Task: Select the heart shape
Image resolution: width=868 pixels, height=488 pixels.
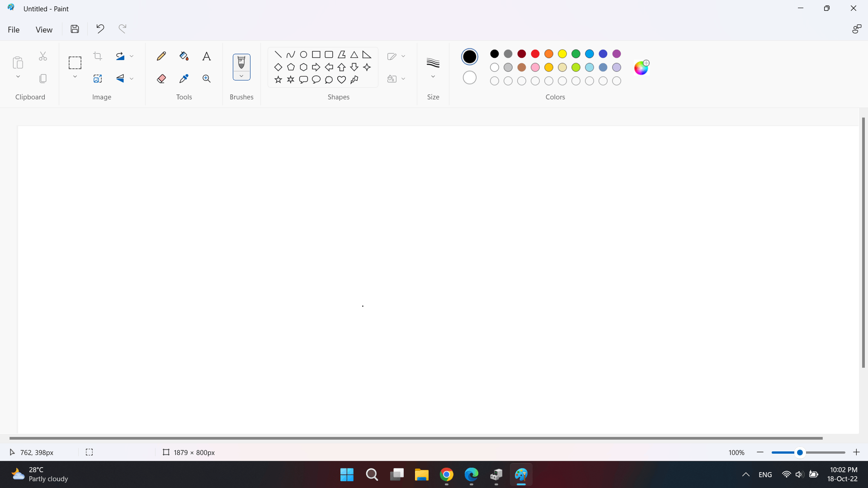Action: coord(342,80)
